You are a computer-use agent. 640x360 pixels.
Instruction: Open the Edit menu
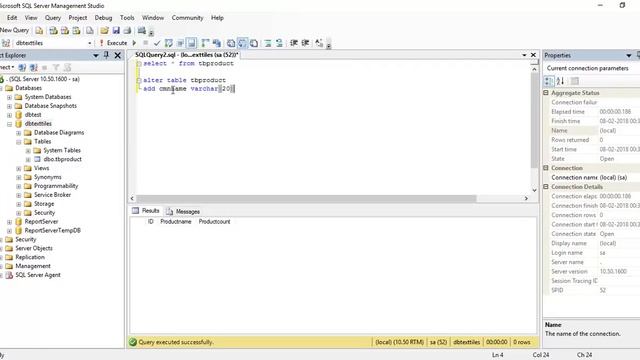[x=12, y=18]
